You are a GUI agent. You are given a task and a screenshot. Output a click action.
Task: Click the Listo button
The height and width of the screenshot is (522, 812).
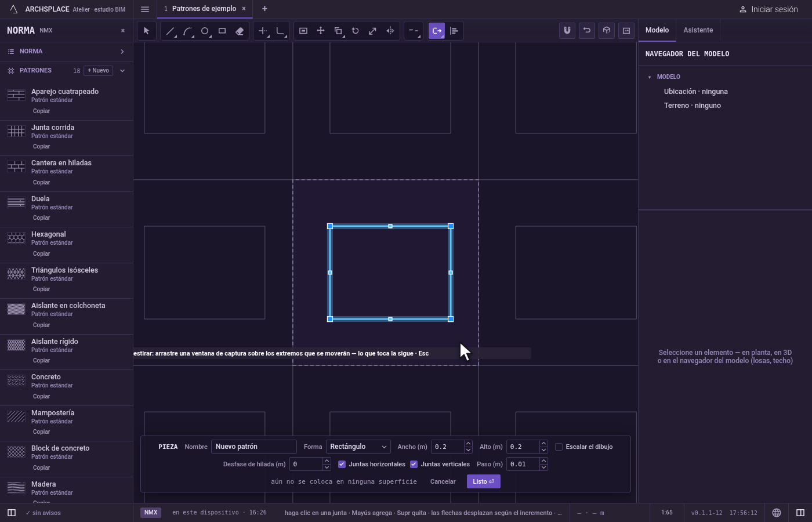pyautogui.click(x=484, y=481)
